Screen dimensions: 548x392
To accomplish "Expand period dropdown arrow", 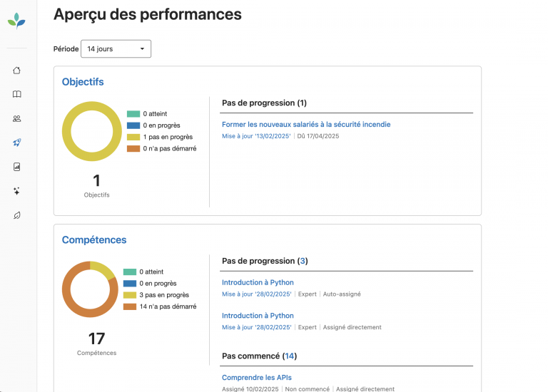I will pos(142,49).
